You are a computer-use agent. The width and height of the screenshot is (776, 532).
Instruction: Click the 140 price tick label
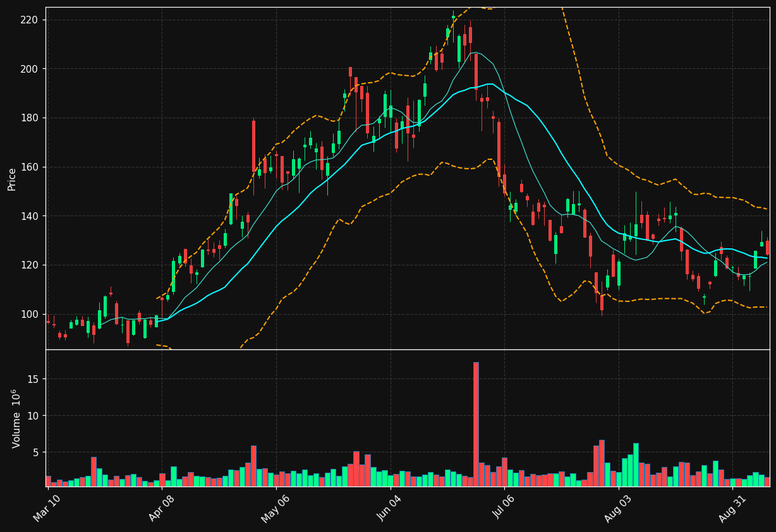point(30,216)
